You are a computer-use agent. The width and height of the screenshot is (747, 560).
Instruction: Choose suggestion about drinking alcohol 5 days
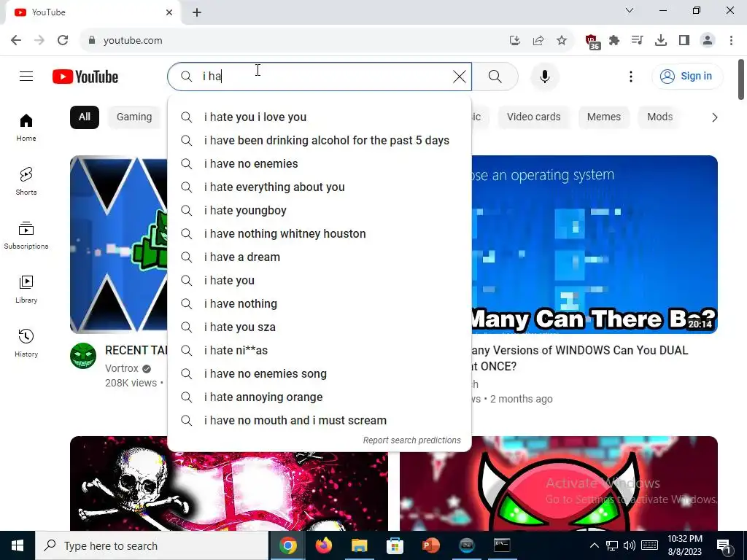coord(320,141)
